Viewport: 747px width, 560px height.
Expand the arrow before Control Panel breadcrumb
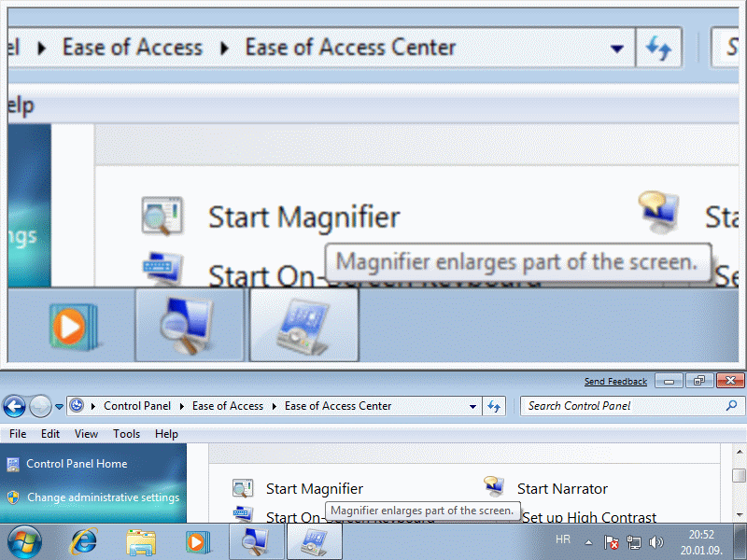click(93, 406)
